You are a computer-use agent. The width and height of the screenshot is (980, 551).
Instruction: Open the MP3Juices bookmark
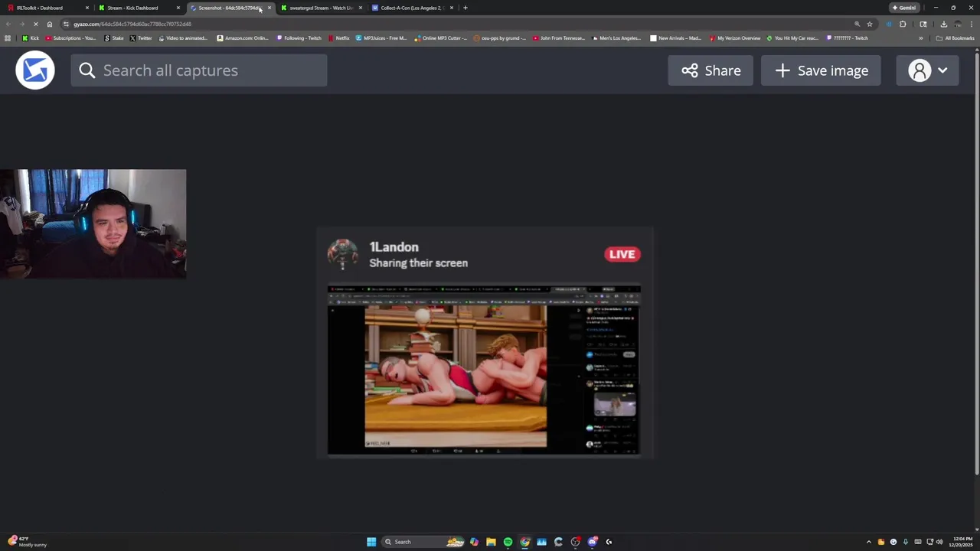coord(381,38)
